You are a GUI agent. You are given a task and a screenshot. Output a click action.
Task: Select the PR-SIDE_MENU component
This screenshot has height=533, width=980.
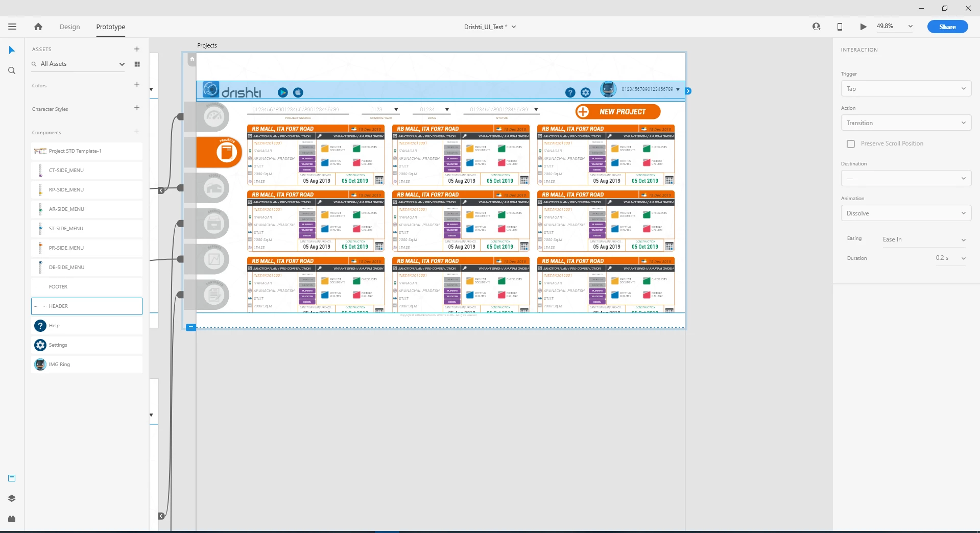pyautogui.click(x=87, y=248)
